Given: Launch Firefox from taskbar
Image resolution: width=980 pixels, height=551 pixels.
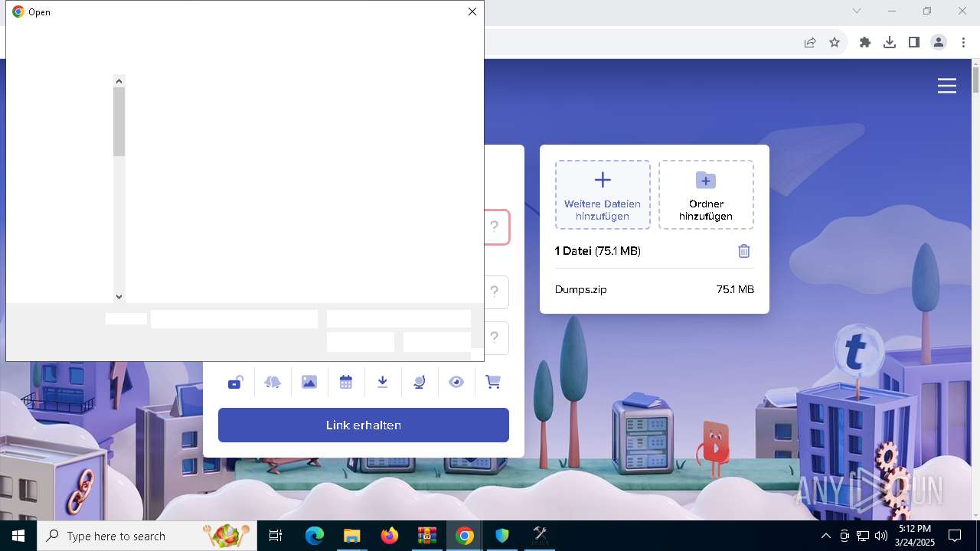Looking at the screenshot, I should 389,536.
